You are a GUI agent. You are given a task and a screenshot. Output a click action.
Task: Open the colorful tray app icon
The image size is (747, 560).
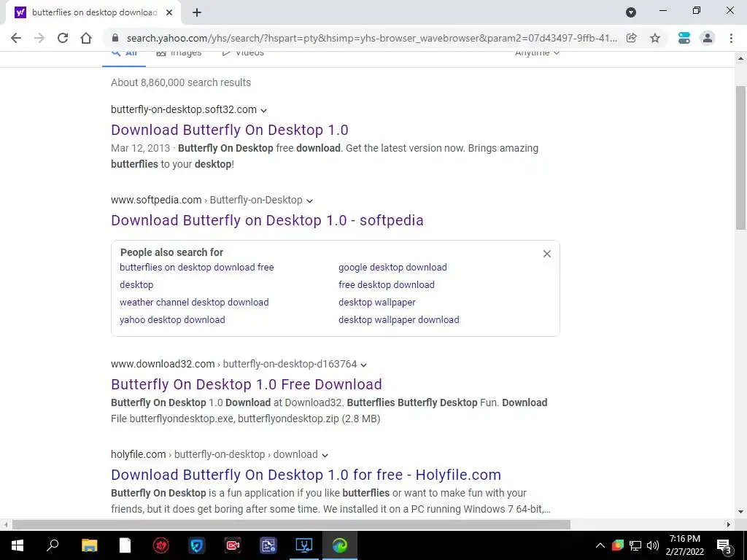[618, 545]
